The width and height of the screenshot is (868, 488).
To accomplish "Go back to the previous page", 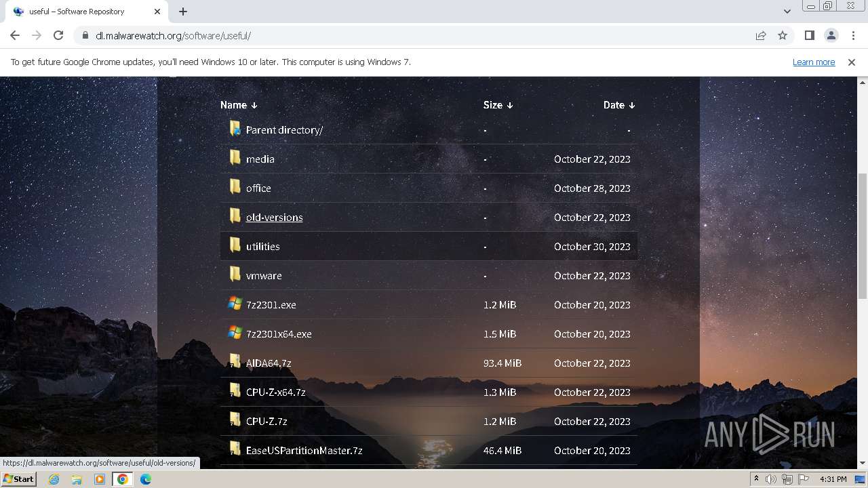I will [x=15, y=35].
